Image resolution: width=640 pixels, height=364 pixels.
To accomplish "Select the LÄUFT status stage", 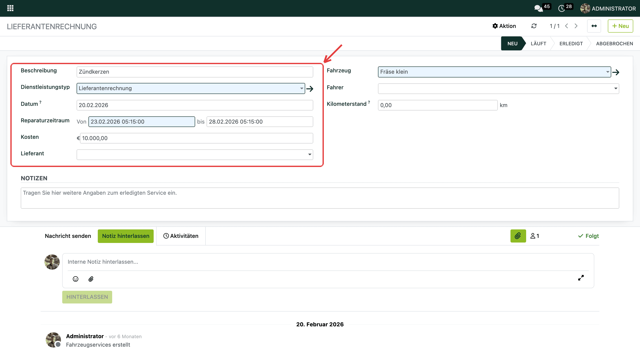I will click(x=538, y=44).
